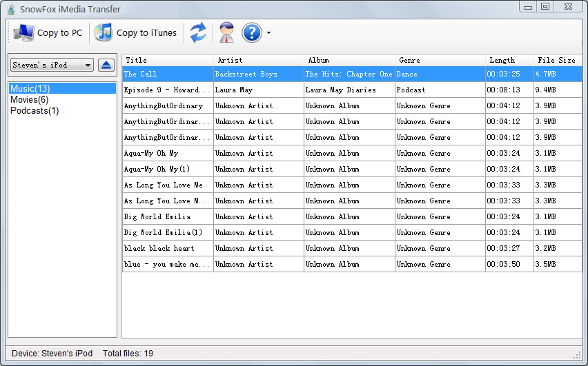This screenshot has height=366, width=588.
Task: Select the Episode 9 - Howard podcast row
Action: tap(168, 90)
